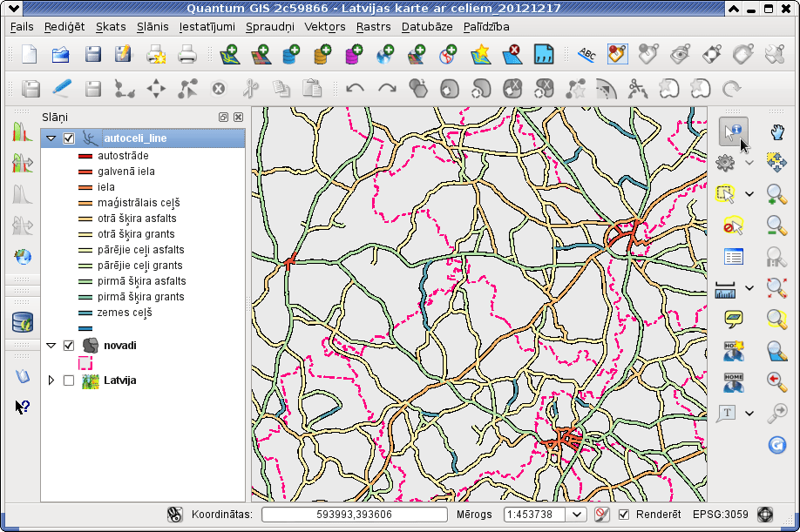The height and width of the screenshot is (532, 800).
Task: Save project with the floppy disk icon
Action: [x=93, y=55]
